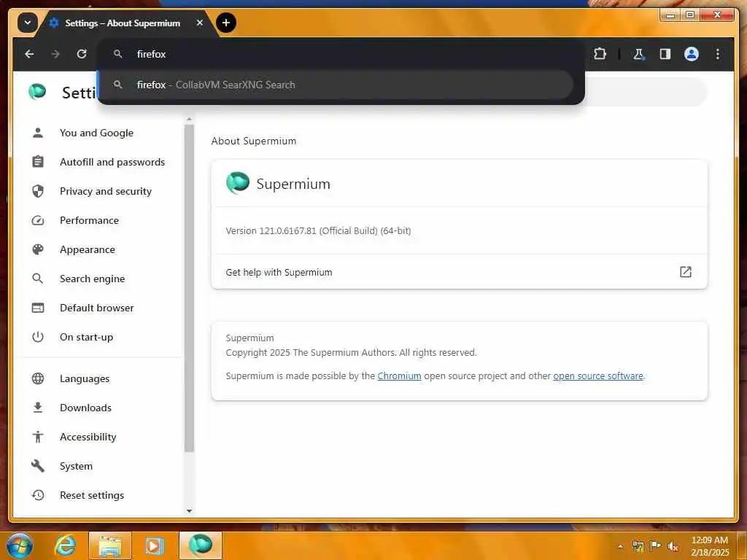Click the sidebar scrollbar down arrow
Screen dimensions: 747x560
point(189,511)
